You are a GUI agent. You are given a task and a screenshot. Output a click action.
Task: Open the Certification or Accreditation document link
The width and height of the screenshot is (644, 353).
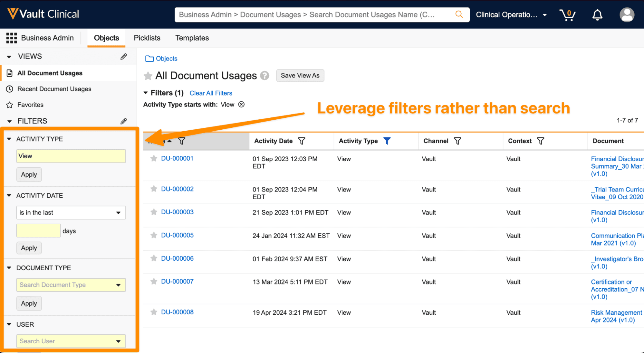pyautogui.click(x=617, y=289)
